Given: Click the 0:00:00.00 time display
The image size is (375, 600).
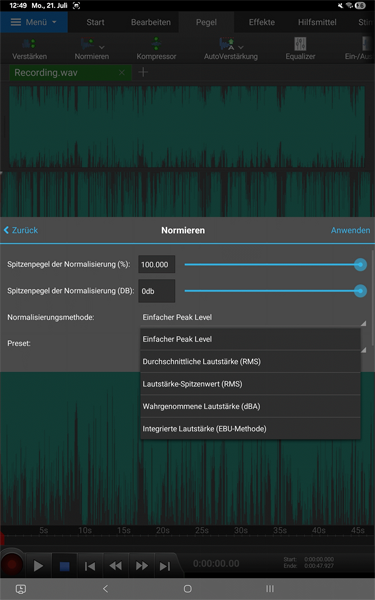Looking at the screenshot, I should [x=216, y=563].
